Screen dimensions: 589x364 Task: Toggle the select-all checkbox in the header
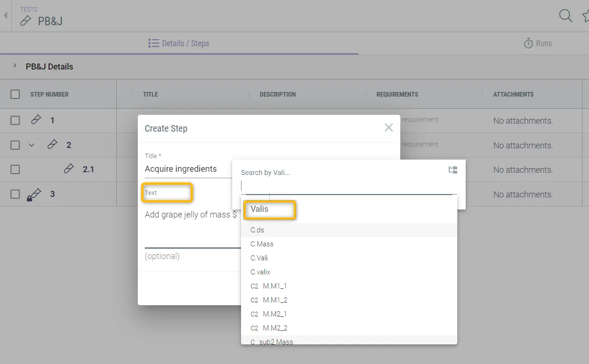click(15, 94)
